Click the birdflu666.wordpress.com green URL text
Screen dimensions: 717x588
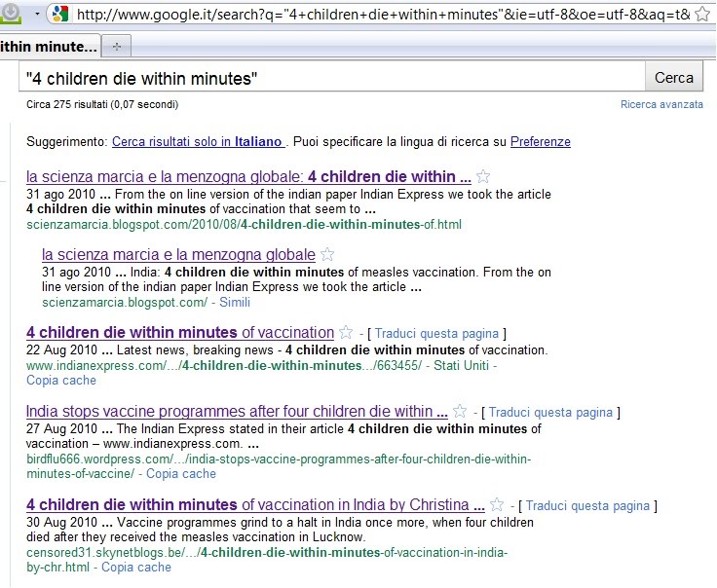point(279,466)
